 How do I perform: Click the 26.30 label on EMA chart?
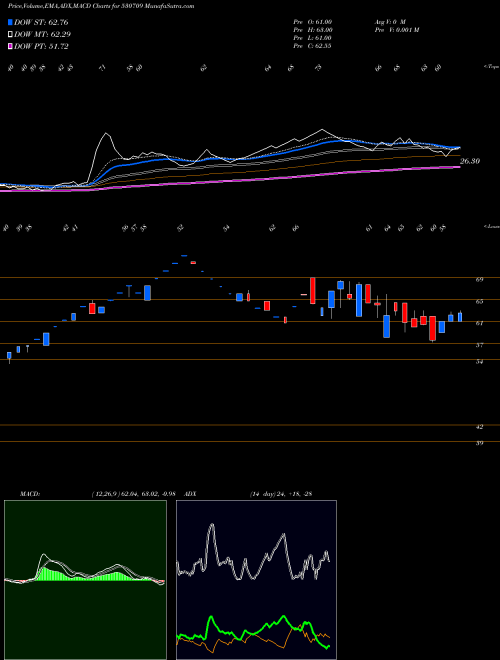coord(470,161)
